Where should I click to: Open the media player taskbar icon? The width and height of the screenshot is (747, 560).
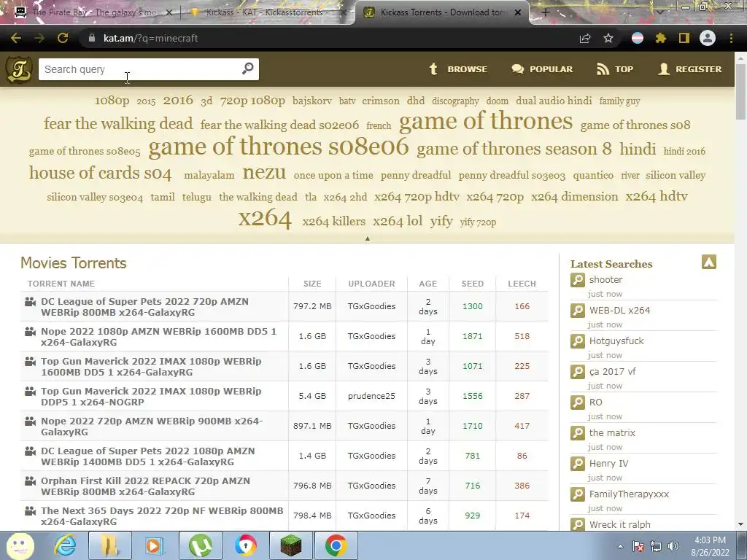[x=154, y=545]
